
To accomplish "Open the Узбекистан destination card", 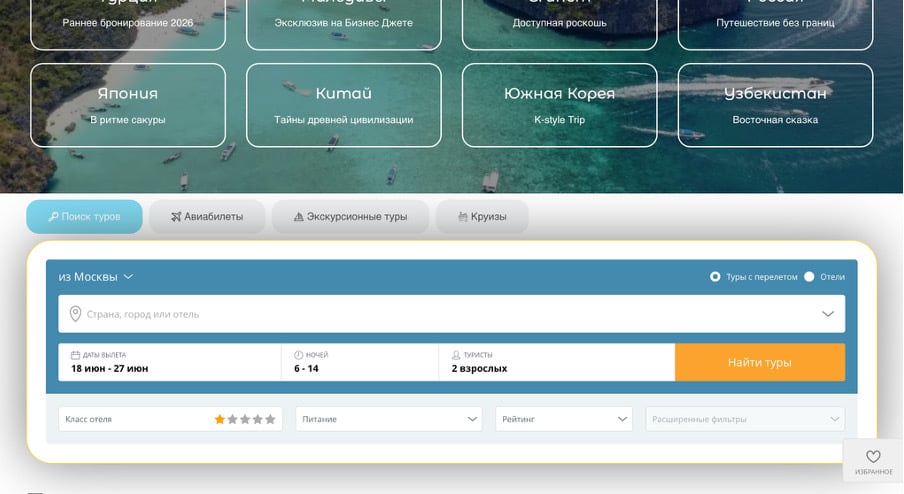I will pyautogui.click(x=775, y=105).
